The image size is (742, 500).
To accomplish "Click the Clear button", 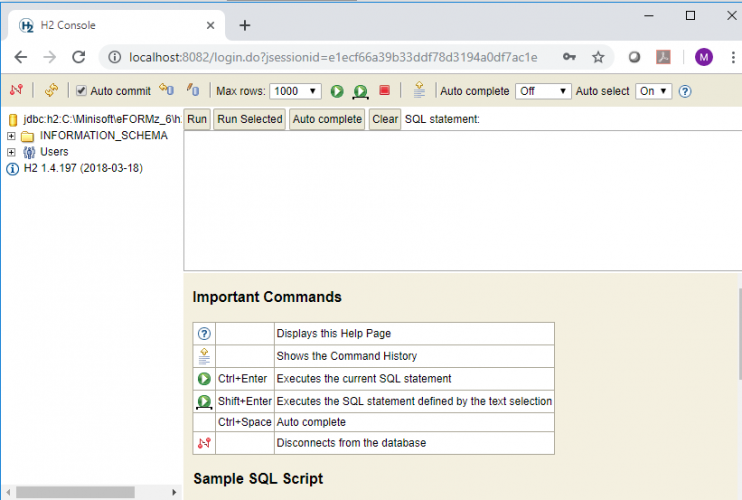I will (385, 120).
